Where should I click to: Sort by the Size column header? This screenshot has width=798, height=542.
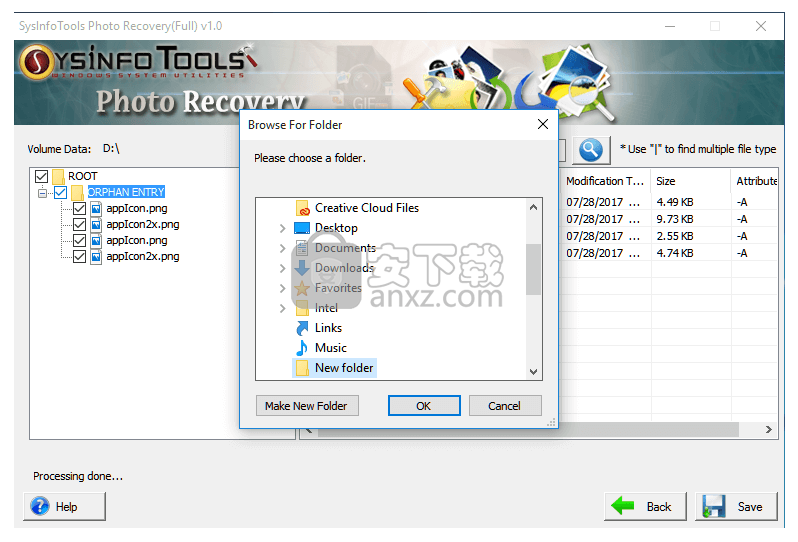pyautogui.click(x=691, y=181)
